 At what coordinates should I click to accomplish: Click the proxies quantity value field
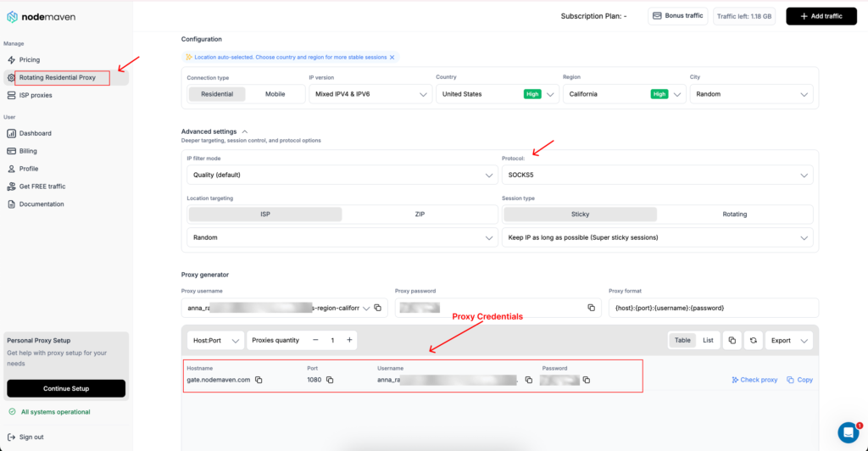(x=332, y=340)
